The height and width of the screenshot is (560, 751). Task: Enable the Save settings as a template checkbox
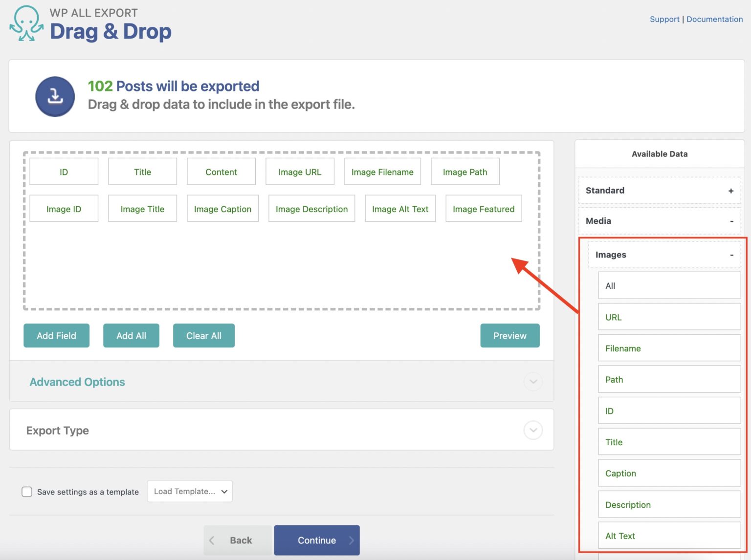click(27, 492)
